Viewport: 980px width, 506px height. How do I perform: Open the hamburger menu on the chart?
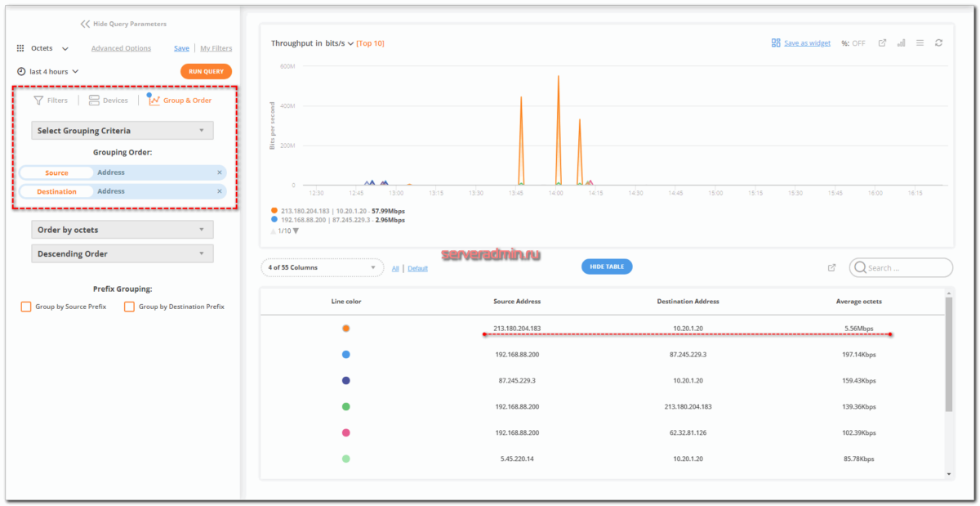920,43
